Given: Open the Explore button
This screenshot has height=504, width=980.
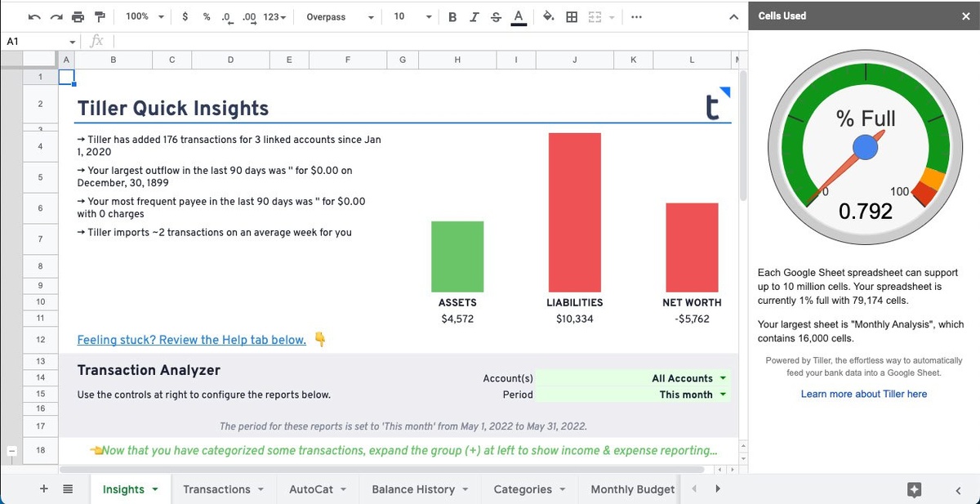Looking at the screenshot, I should point(915,489).
